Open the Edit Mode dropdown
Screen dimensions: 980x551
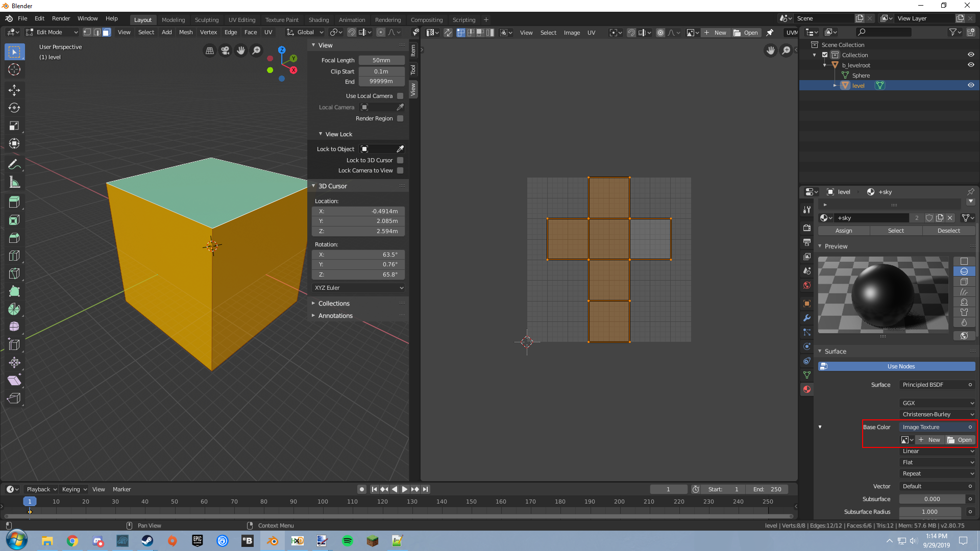point(51,32)
